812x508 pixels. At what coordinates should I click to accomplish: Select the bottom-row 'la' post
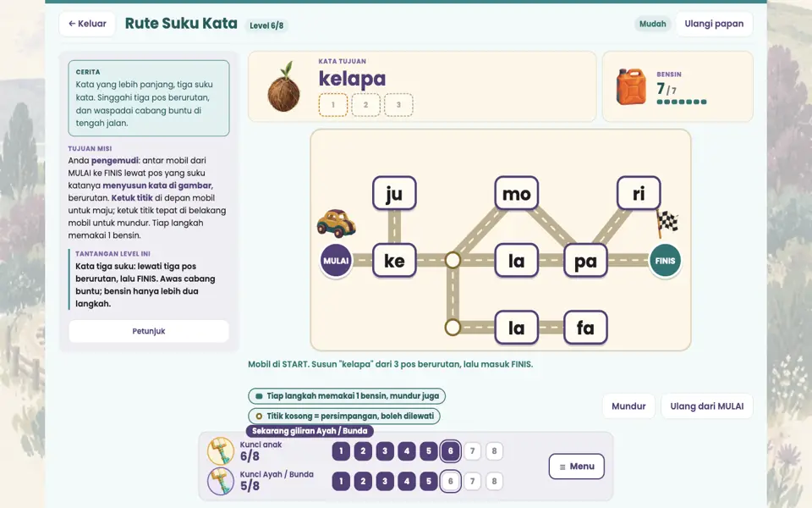(516, 327)
